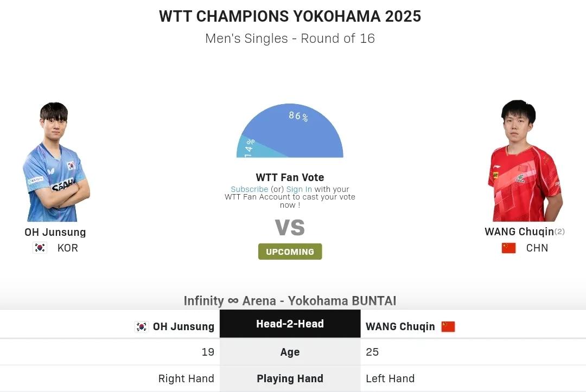Open OH Junsung's player photo

click(x=56, y=162)
